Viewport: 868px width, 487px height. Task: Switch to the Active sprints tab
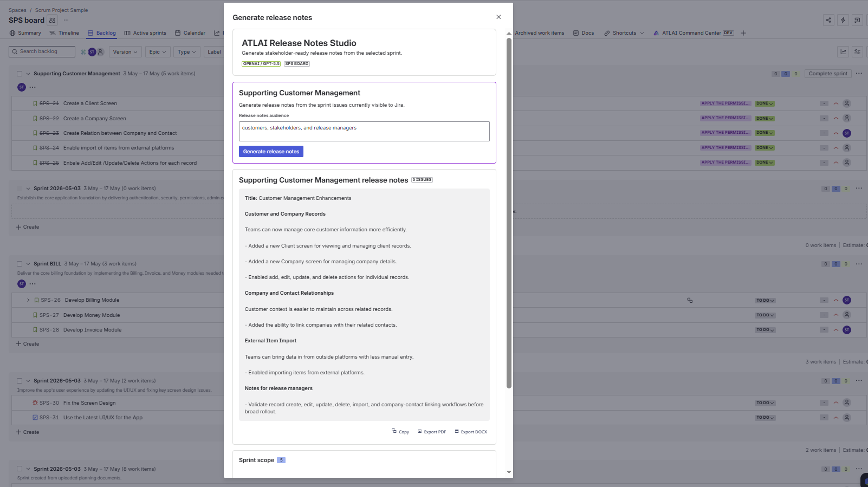(x=145, y=33)
